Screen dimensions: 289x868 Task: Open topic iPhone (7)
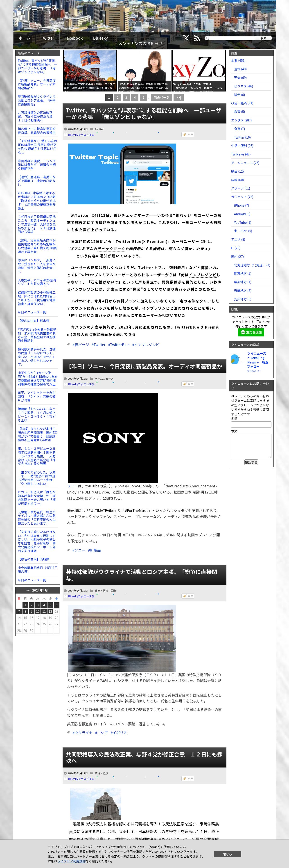(242, 206)
